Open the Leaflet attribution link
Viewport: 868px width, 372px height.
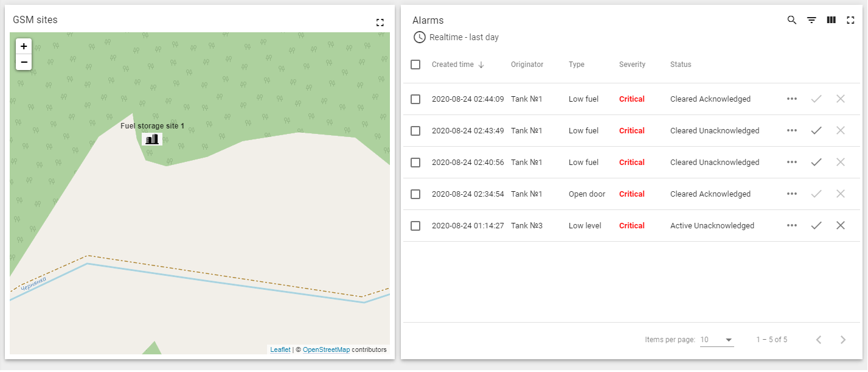pos(280,349)
